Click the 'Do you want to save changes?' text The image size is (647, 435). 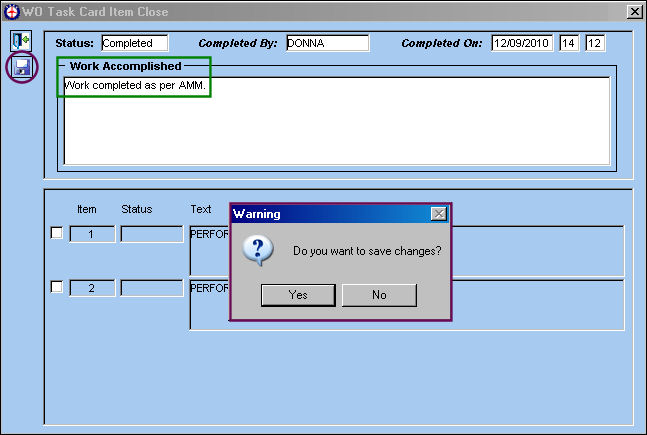(x=367, y=251)
